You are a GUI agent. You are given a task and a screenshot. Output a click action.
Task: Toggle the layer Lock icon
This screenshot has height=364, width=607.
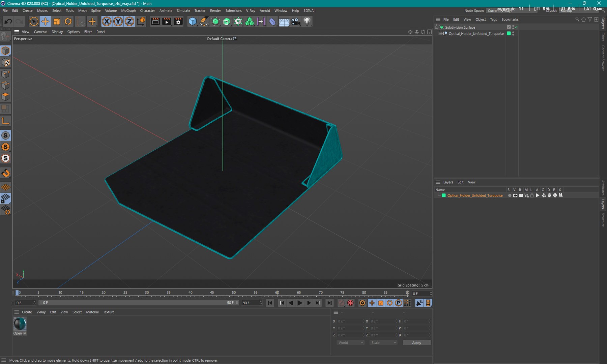[x=532, y=195]
